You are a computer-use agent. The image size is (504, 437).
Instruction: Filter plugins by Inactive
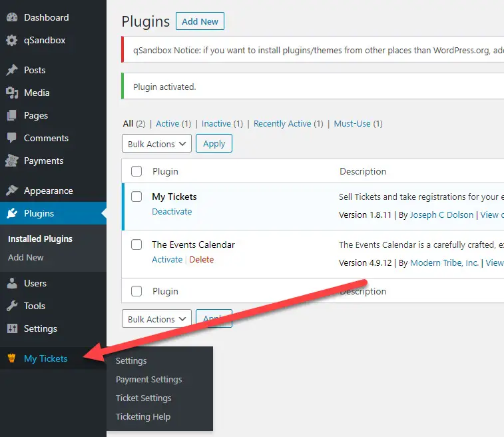tap(216, 124)
